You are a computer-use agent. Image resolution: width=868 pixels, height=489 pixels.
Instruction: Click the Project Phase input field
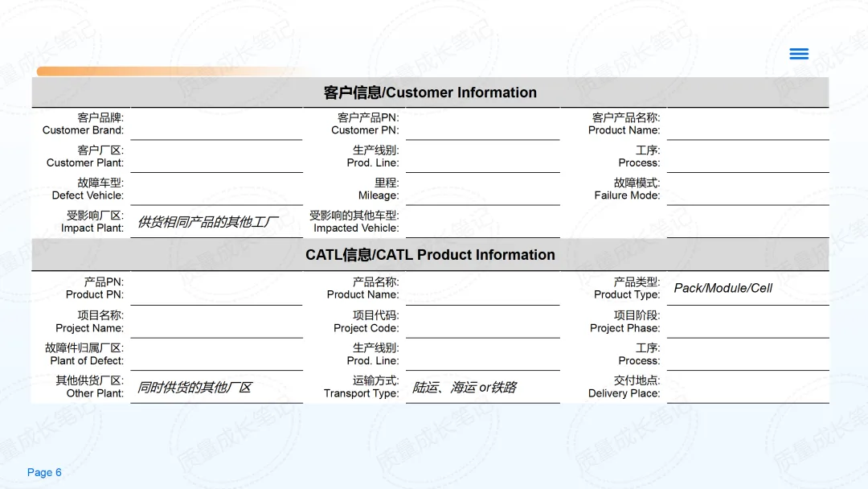[x=748, y=322]
